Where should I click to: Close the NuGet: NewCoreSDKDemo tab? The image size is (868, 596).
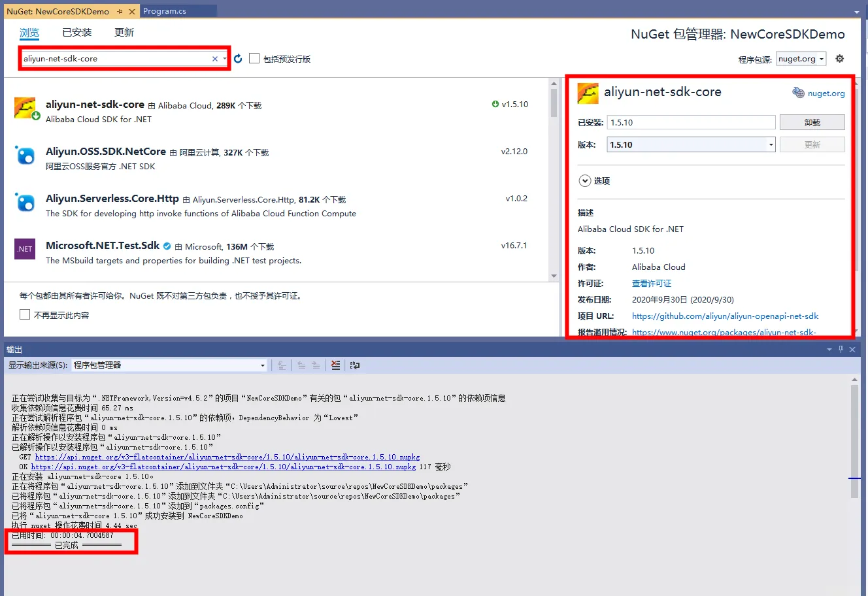(x=132, y=12)
